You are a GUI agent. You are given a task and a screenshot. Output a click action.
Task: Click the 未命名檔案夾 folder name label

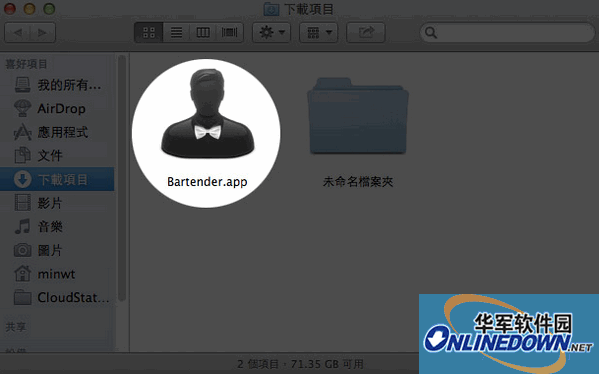coord(358,181)
